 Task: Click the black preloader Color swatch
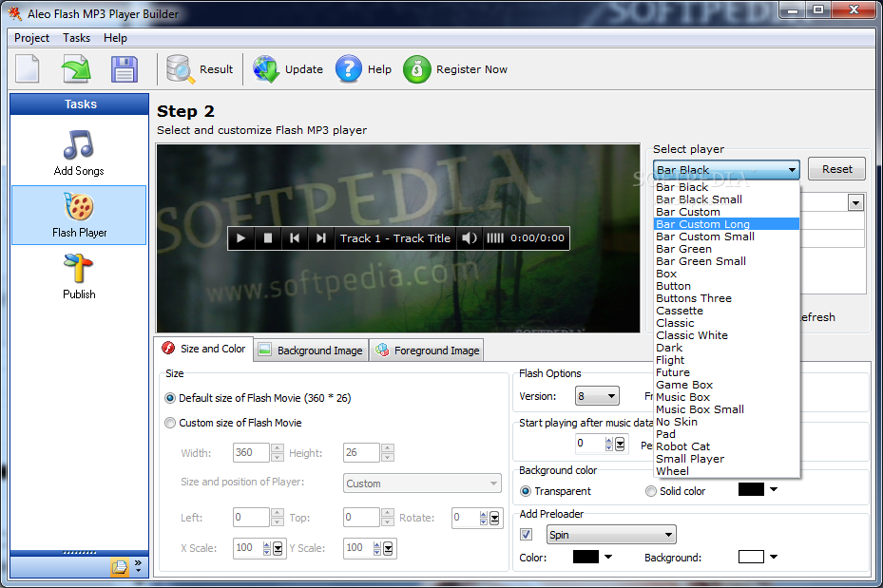pyautogui.click(x=585, y=557)
